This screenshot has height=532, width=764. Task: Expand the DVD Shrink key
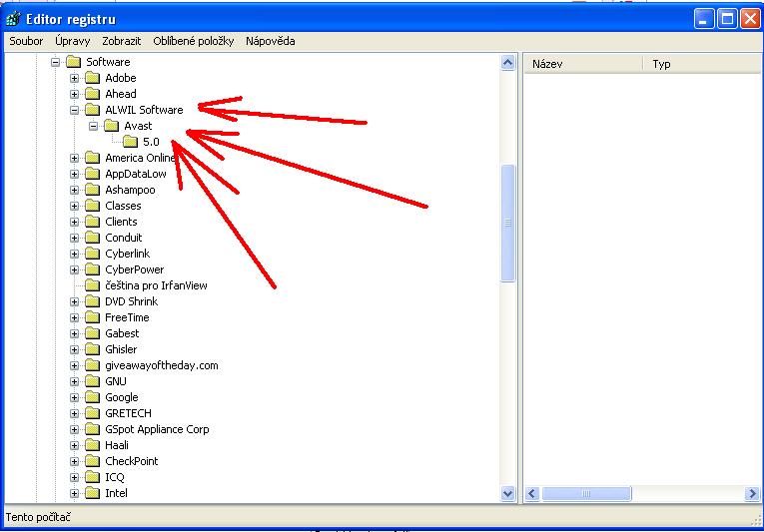[74, 301]
